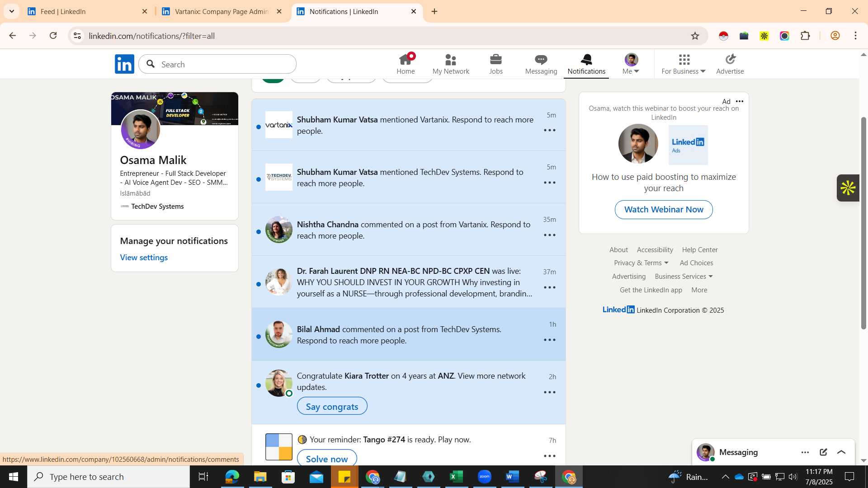Open Tango game thumbnail
868x488 pixels.
278,447
